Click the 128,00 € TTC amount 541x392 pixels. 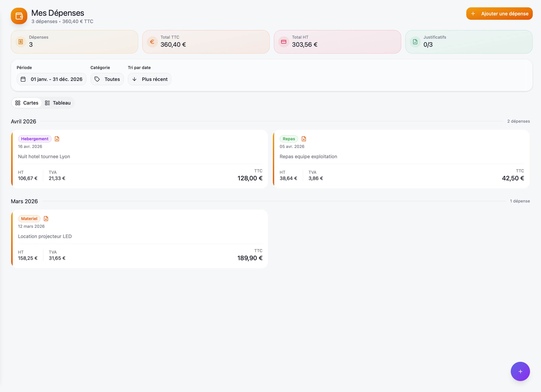(250, 178)
